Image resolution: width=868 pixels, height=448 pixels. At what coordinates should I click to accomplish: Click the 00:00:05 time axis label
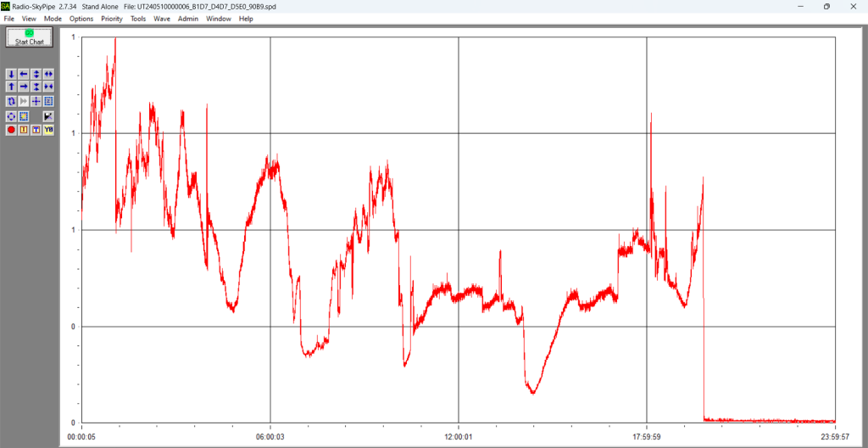(x=82, y=437)
